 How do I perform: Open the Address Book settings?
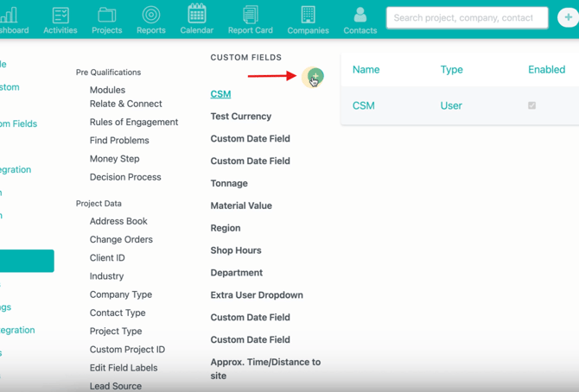(118, 222)
